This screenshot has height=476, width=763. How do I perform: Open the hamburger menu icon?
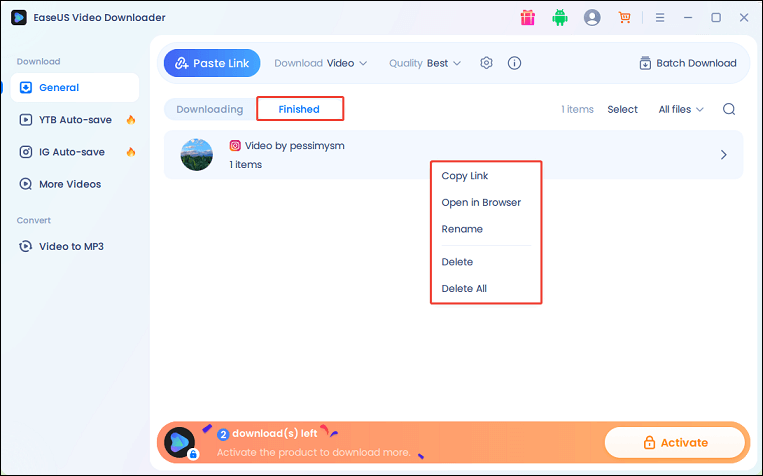click(x=660, y=18)
